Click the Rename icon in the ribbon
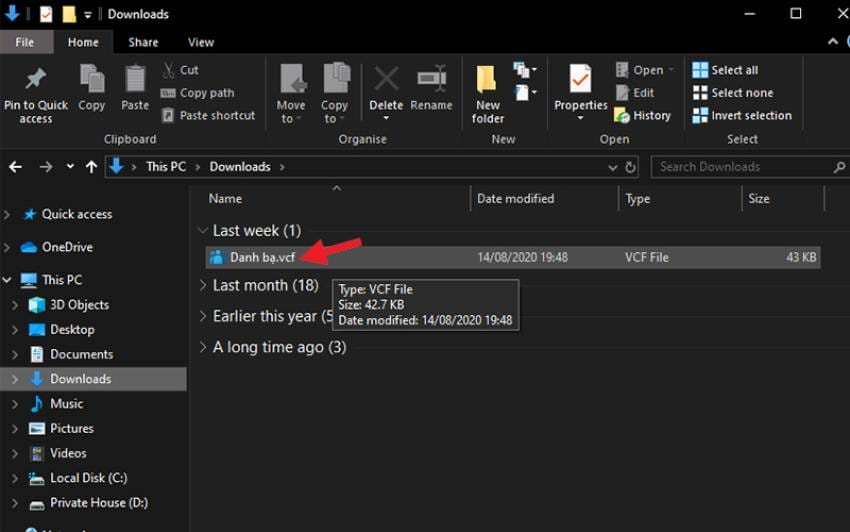850x532 pixels. 431,80
